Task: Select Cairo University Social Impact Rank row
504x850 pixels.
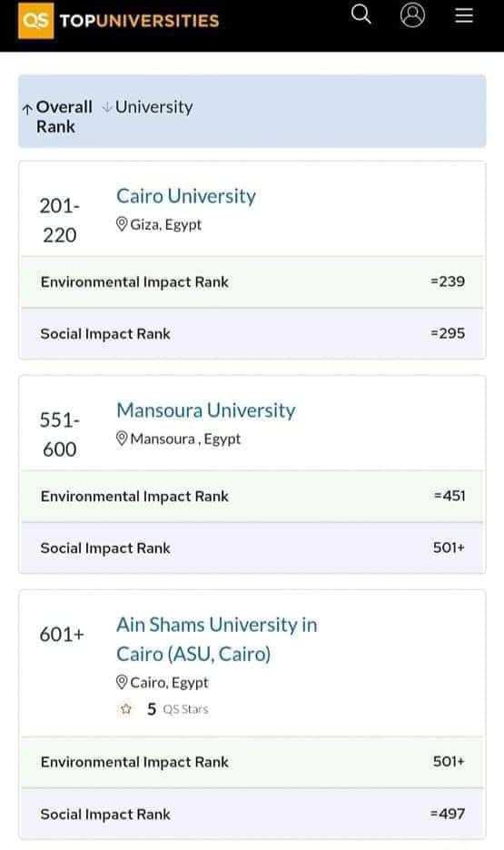Action: (x=252, y=333)
